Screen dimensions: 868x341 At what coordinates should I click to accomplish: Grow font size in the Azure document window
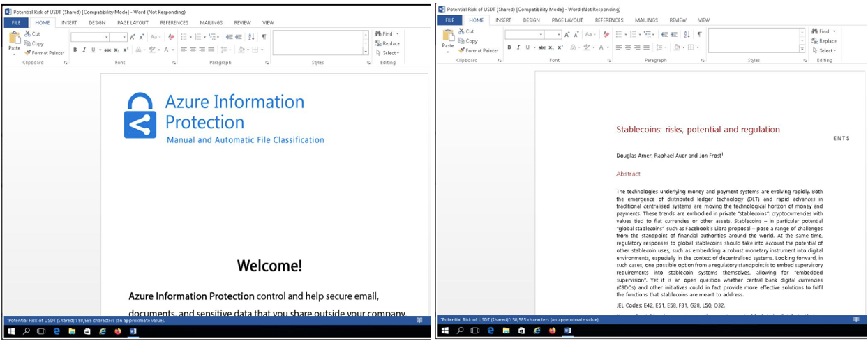(x=133, y=37)
